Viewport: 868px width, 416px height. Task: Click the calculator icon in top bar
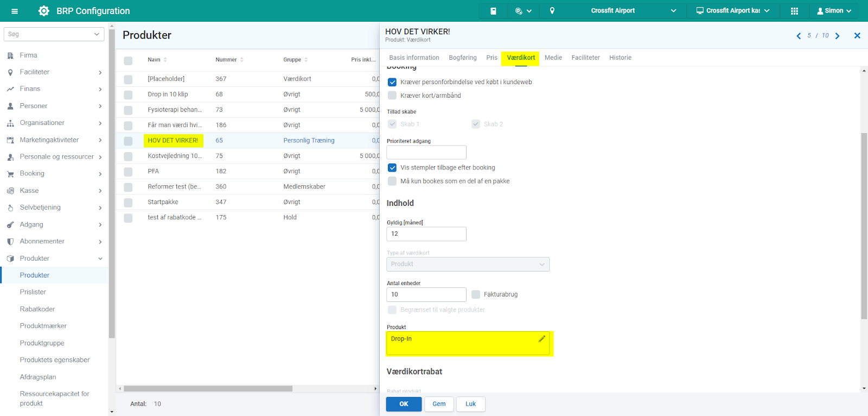point(493,11)
